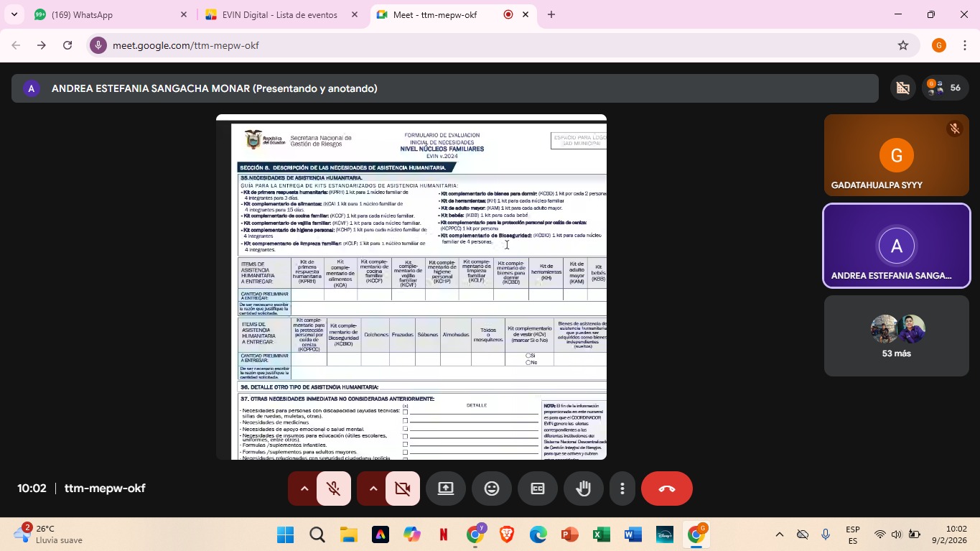Turn on closed captions
The height and width of the screenshot is (551, 980).
[538, 489]
